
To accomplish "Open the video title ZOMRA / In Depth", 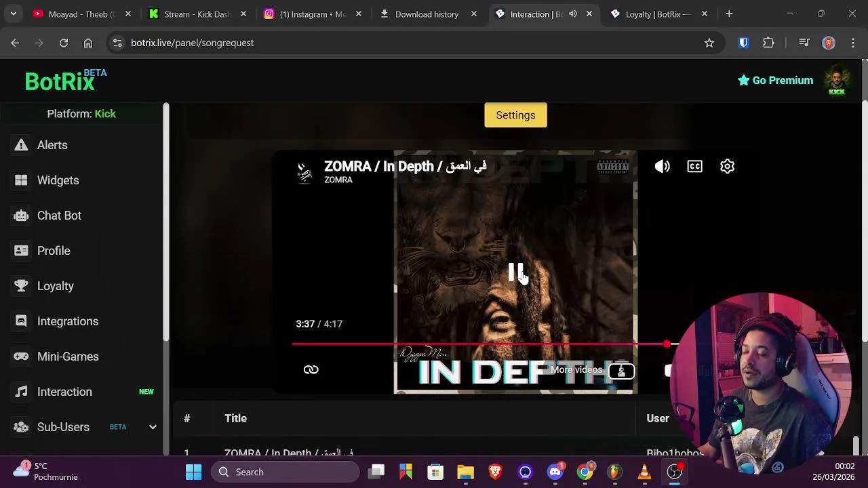I will tap(406, 166).
